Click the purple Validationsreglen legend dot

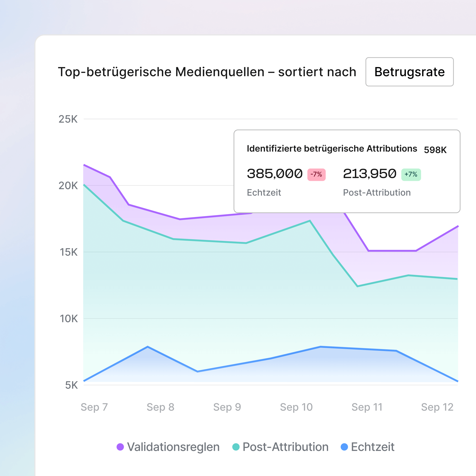121,447
